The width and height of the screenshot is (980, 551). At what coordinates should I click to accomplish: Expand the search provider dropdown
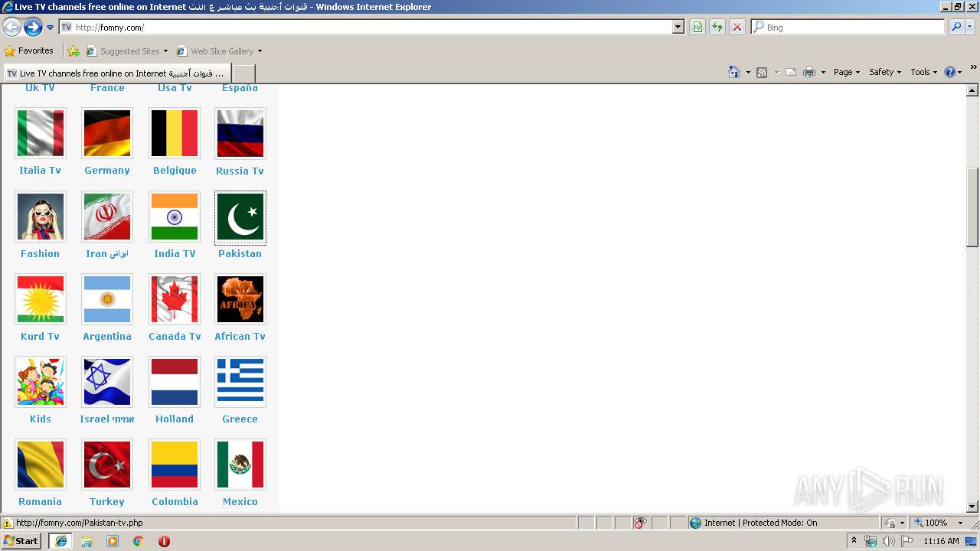[x=971, y=27]
